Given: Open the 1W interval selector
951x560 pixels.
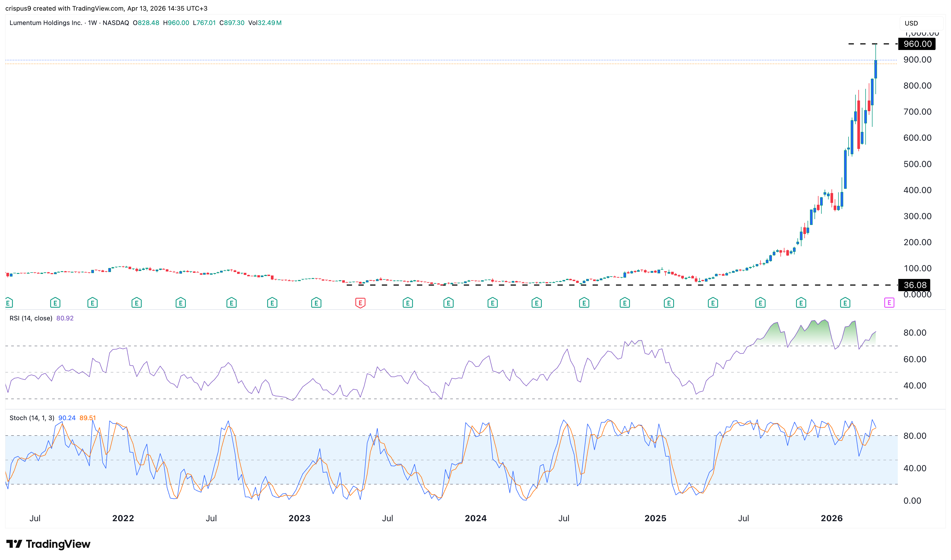Looking at the screenshot, I should pyautogui.click(x=93, y=23).
